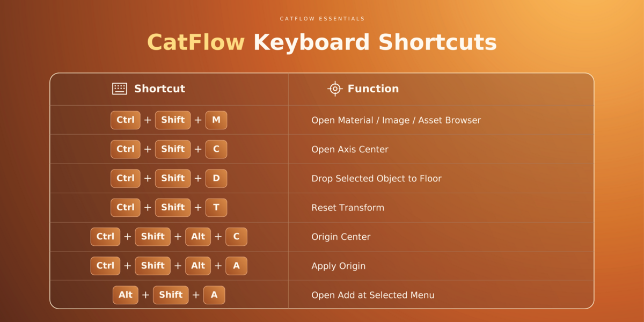Select the 'Open Axis Center' function label

click(x=350, y=149)
